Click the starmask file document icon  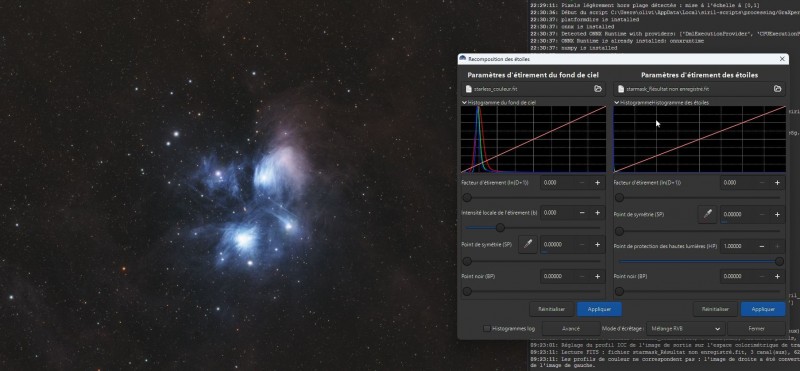click(x=621, y=89)
